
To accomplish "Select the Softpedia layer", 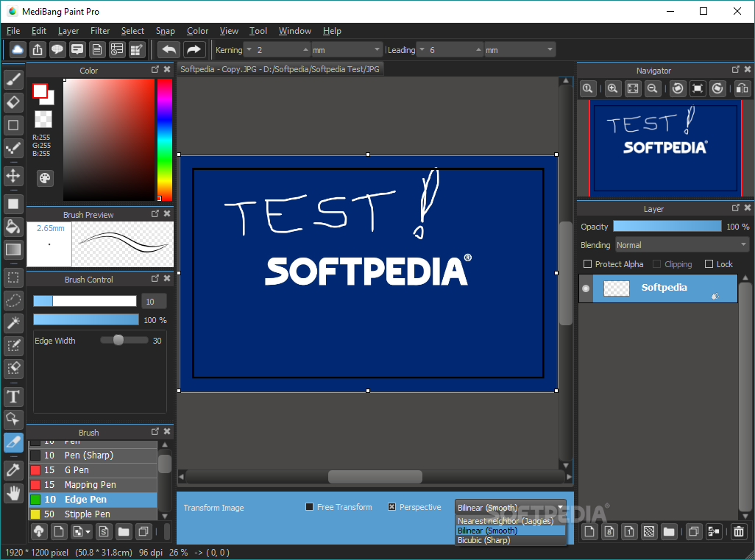I will click(x=664, y=288).
